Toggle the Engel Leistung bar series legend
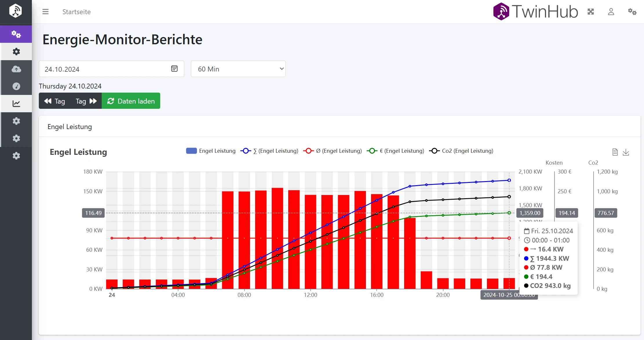This screenshot has width=644, height=340. [211, 151]
